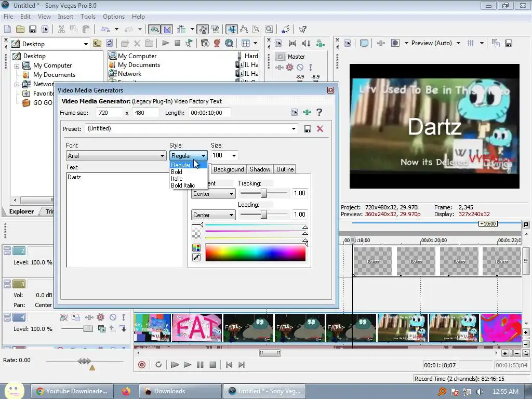
Task: Click transport Record button
Action: click(x=142, y=365)
